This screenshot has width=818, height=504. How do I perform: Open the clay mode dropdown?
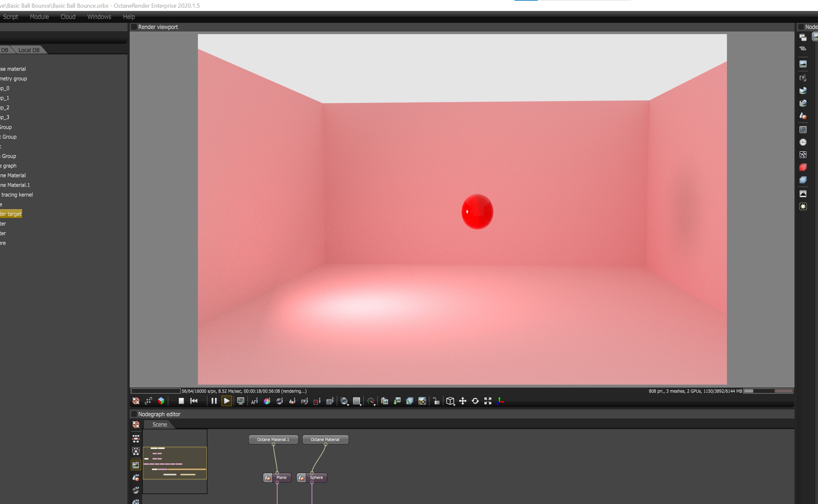tap(344, 401)
